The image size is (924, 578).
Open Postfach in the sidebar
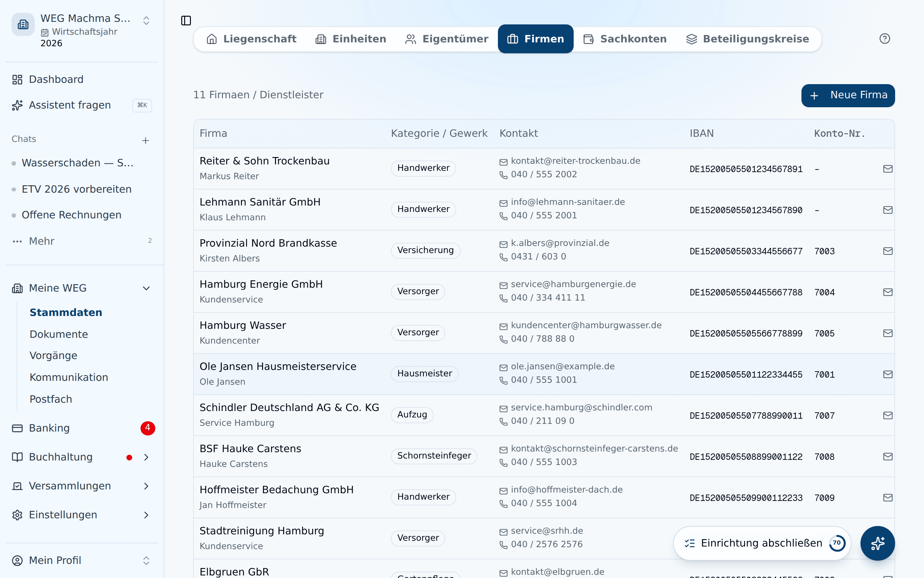point(51,399)
